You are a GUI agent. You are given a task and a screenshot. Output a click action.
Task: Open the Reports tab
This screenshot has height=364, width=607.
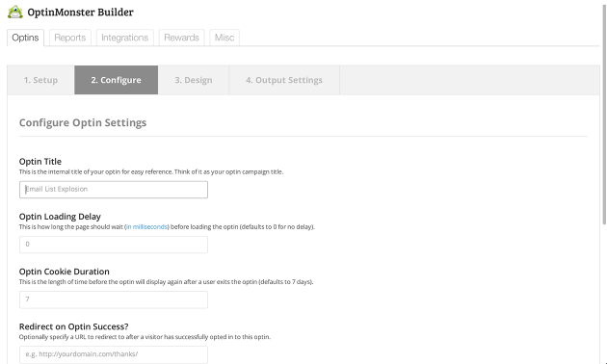coord(70,38)
